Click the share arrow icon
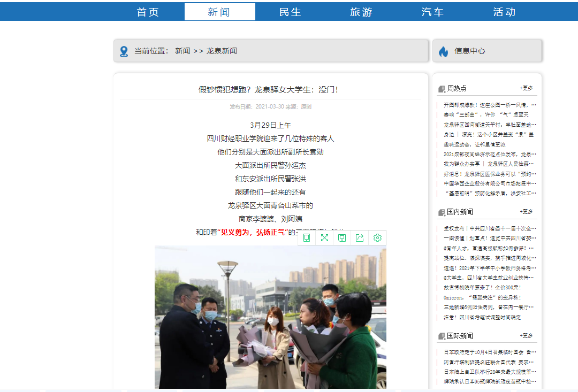Screen dimensions: 578x392 [360, 238]
